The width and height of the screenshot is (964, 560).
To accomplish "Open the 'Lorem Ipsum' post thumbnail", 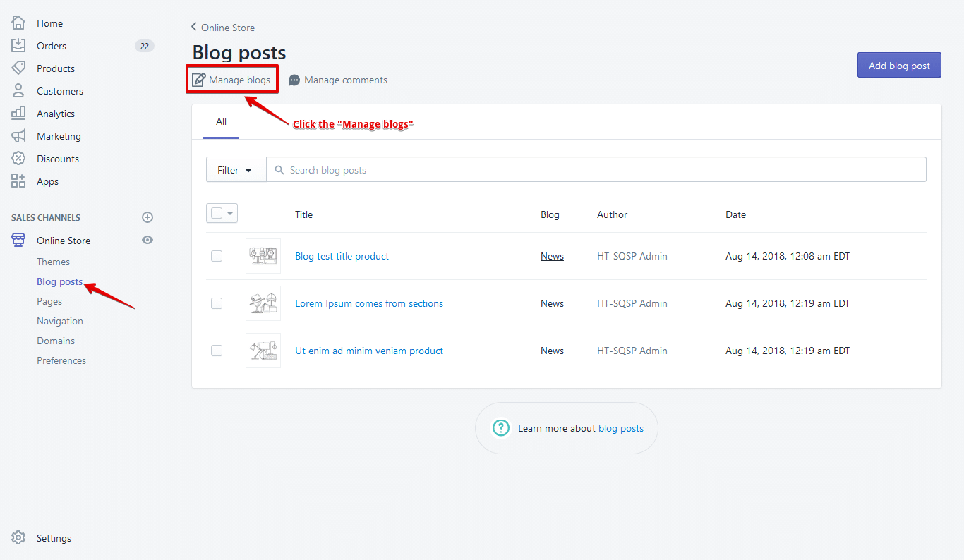I will pos(263,303).
